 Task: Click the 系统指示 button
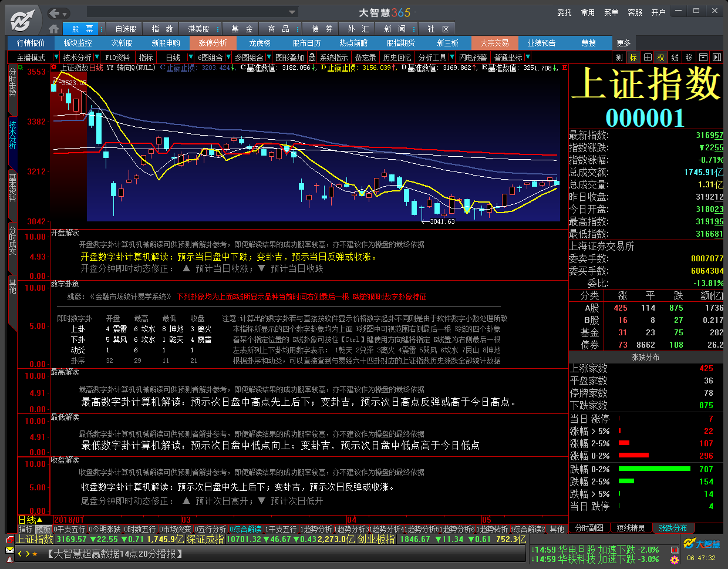tap(333, 58)
